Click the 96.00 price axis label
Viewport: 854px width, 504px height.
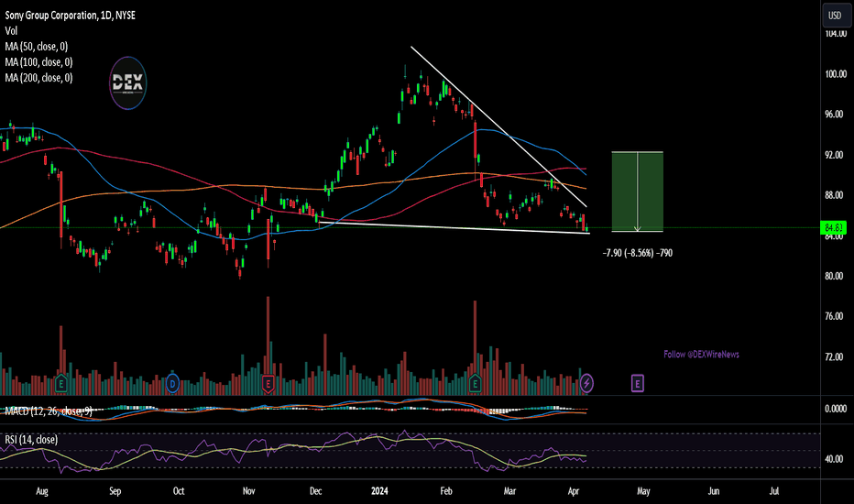click(x=836, y=115)
